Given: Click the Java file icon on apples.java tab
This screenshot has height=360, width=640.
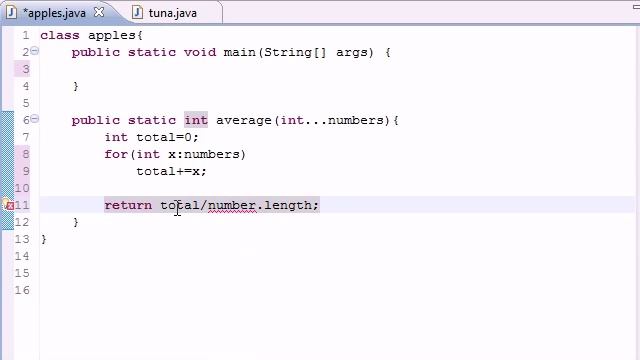Looking at the screenshot, I should 11,13.
